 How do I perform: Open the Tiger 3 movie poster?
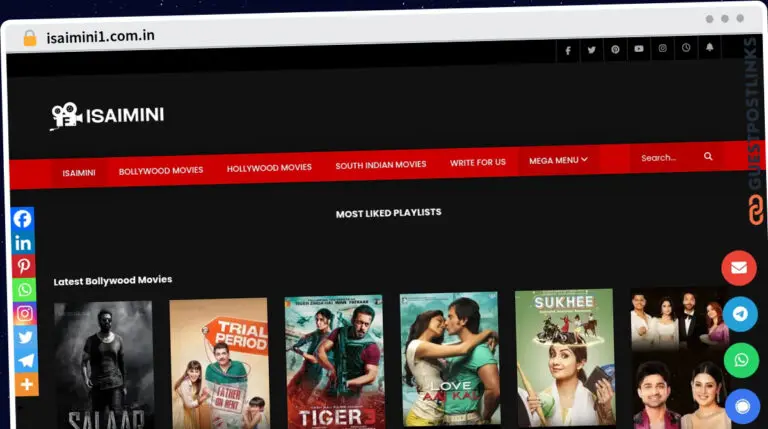tap(335, 361)
